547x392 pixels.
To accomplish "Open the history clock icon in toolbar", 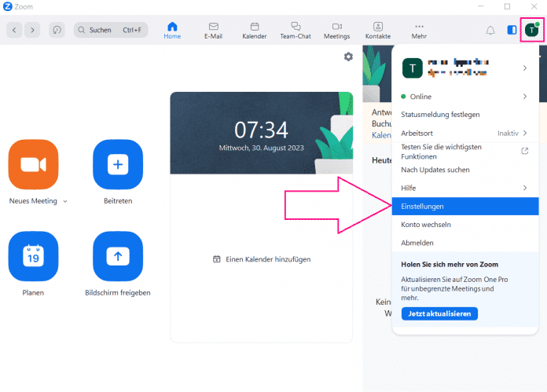I will point(57,30).
